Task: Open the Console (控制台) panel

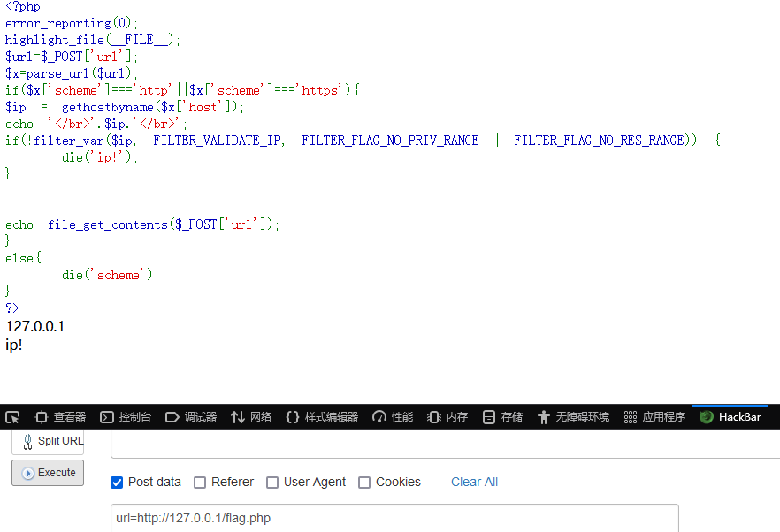Action: [126, 417]
